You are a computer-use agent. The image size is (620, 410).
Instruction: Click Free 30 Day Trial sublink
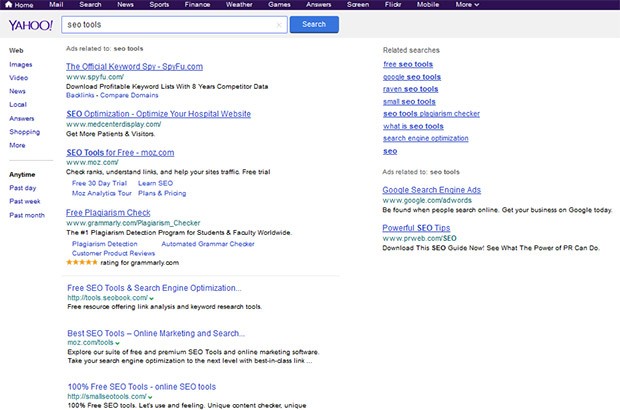[x=99, y=183]
